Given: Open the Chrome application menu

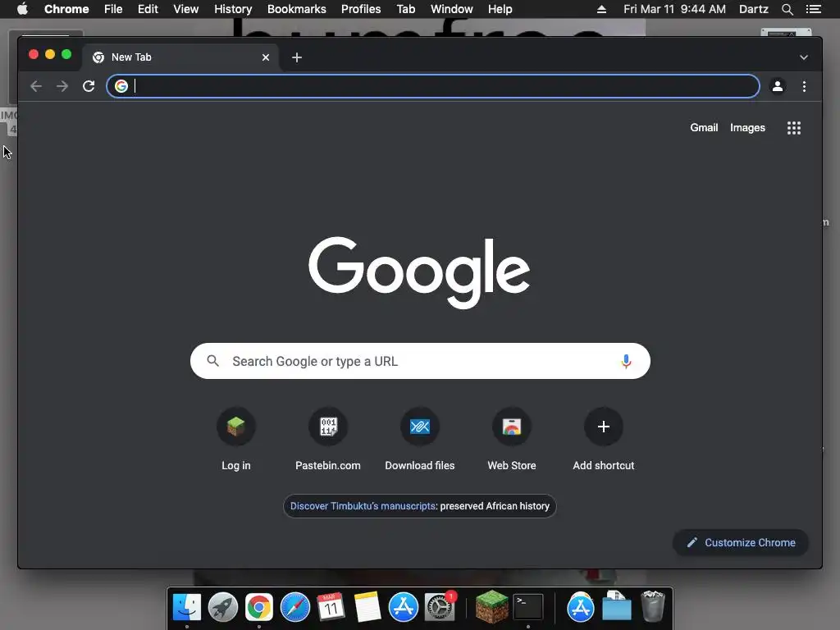Looking at the screenshot, I should (66, 9).
